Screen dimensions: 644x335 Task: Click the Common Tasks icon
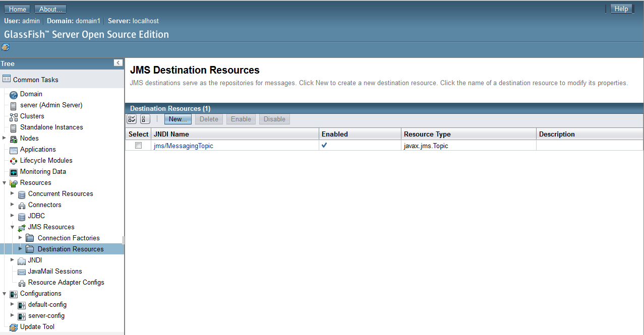(7, 79)
